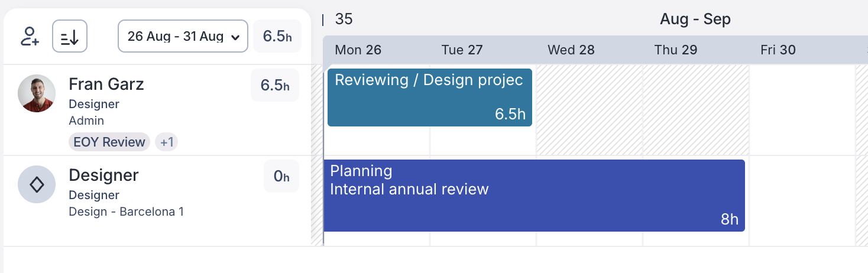Click the add person icon
This screenshot has height=273, width=868.
click(x=29, y=37)
